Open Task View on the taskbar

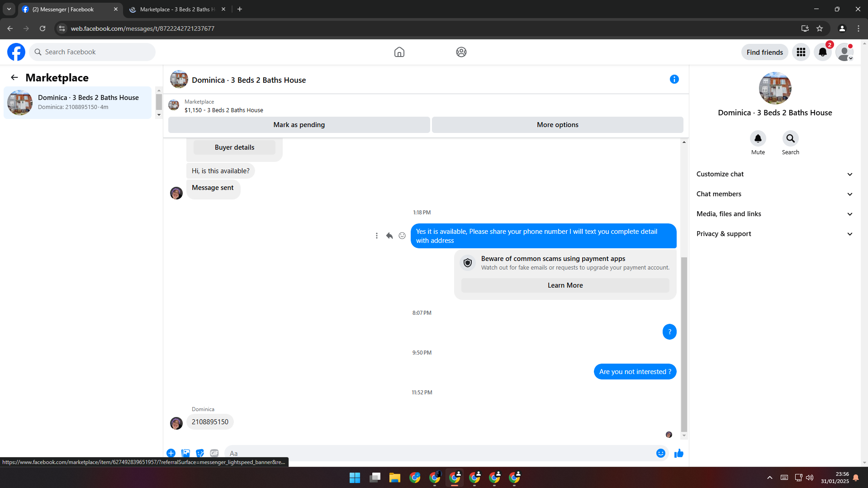(x=375, y=478)
